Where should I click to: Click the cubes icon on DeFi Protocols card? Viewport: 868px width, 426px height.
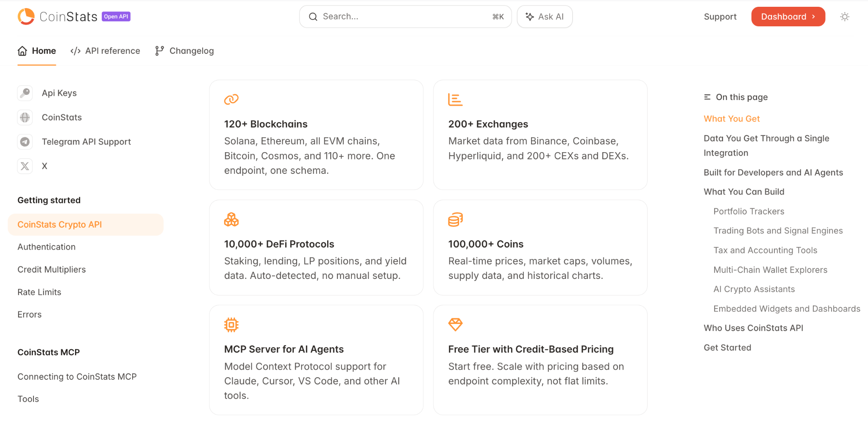pos(231,220)
